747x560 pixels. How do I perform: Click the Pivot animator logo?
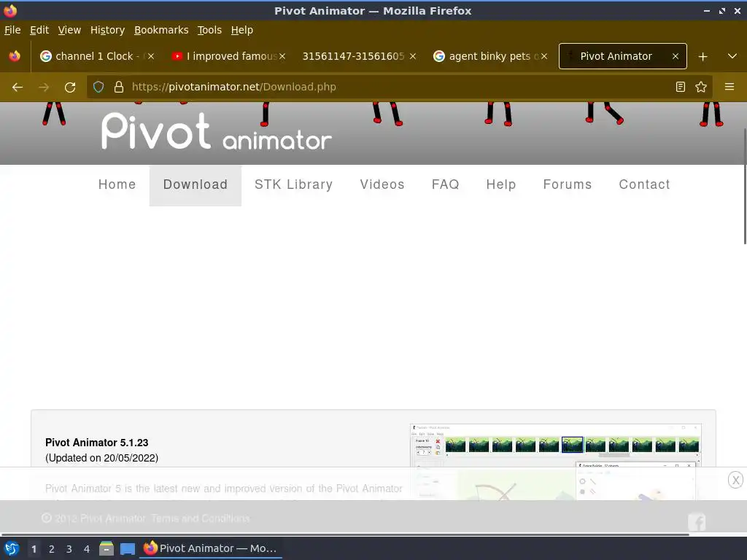coord(217,131)
